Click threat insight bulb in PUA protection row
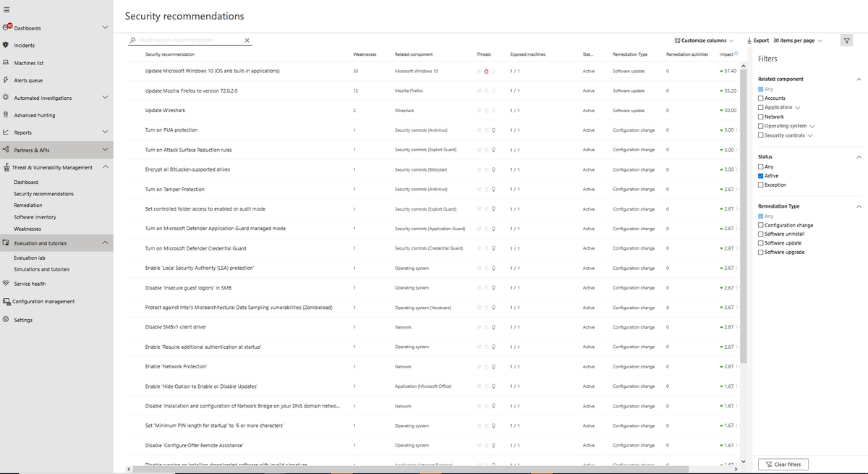The width and height of the screenshot is (868, 474). 493,130
